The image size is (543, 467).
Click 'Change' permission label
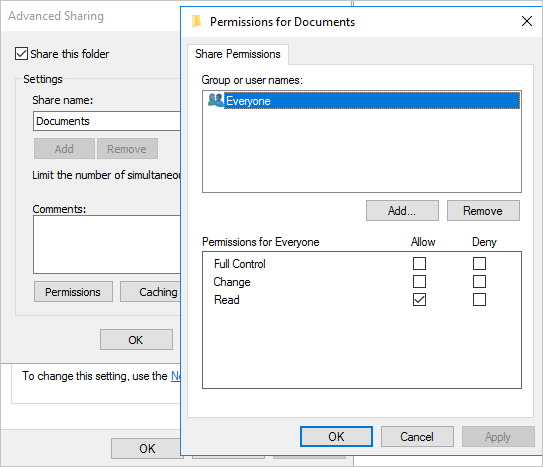tap(232, 282)
